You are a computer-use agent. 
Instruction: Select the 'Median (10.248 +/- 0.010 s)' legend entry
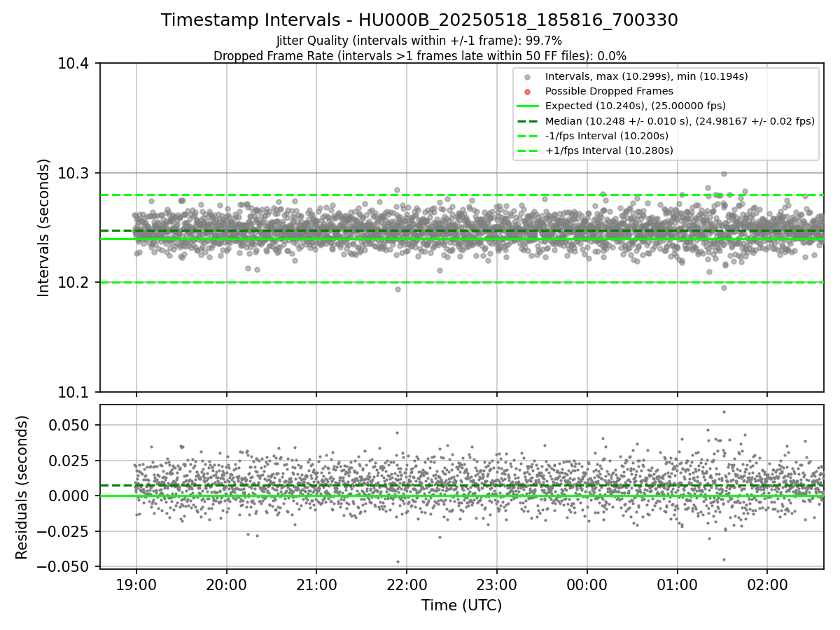(666, 121)
